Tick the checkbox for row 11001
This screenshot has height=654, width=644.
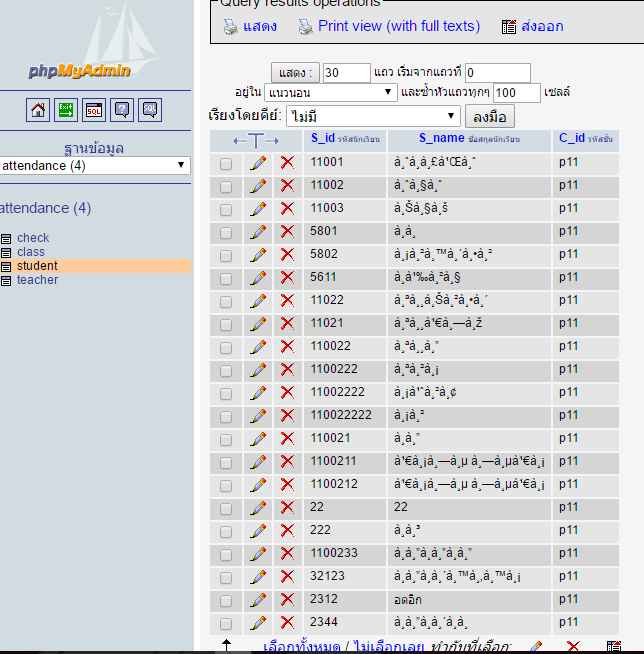point(226,164)
